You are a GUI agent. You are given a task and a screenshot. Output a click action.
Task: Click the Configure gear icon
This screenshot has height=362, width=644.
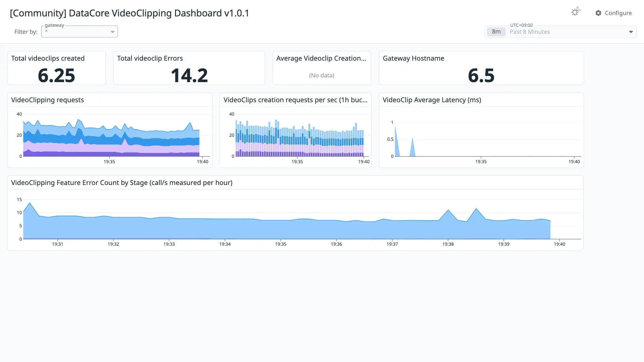[x=598, y=13]
